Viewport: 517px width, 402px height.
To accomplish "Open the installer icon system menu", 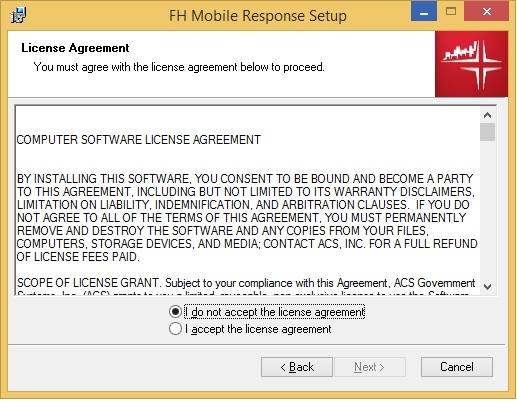I will click(18, 15).
